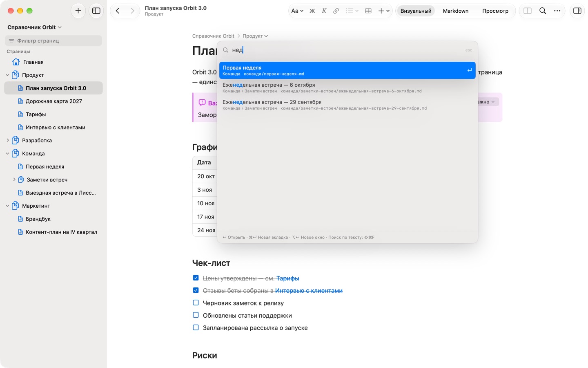Uncheck 'Цены утверждены' checklist item
This screenshot has height=368, width=588.
coord(196,278)
